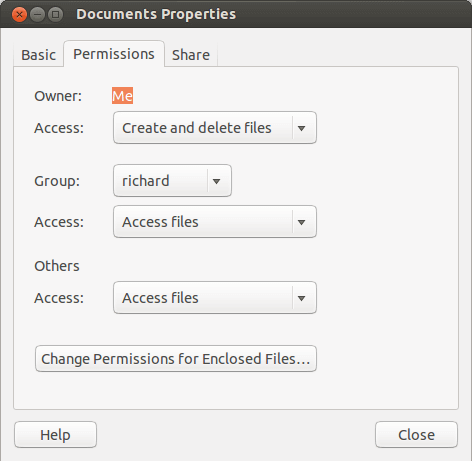Switch to the Basic tab
The width and height of the screenshot is (472, 461).
pos(38,55)
